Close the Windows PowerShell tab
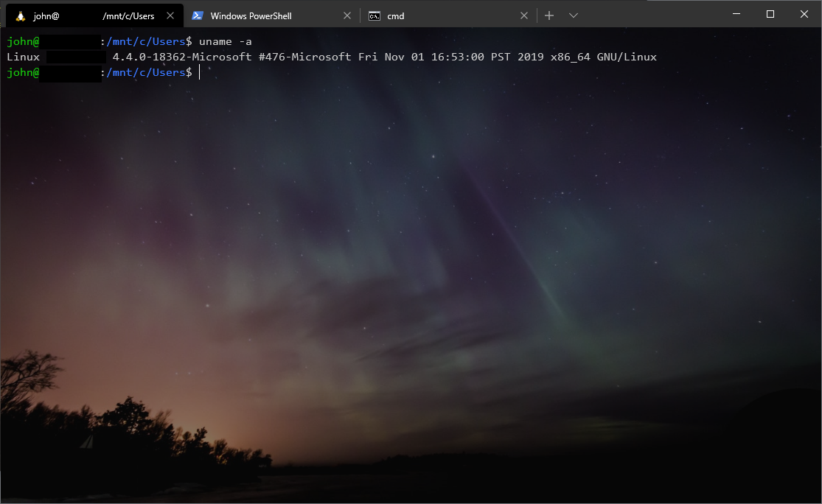 (347, 14)
